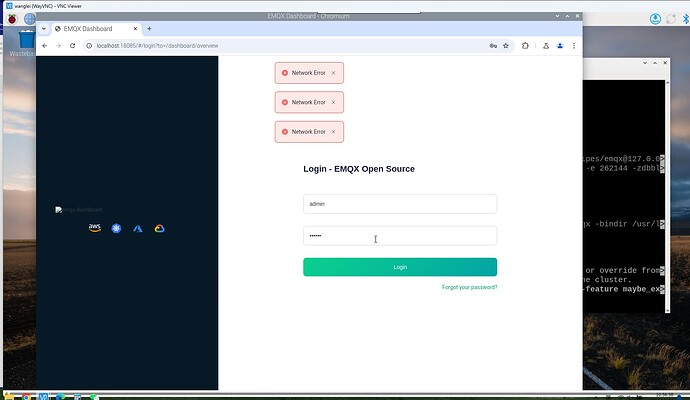This screenshot has height=400, width=690.
Task: Close the bottom Network Error notification
Action: pyautogui.click(x=333, y=131)
